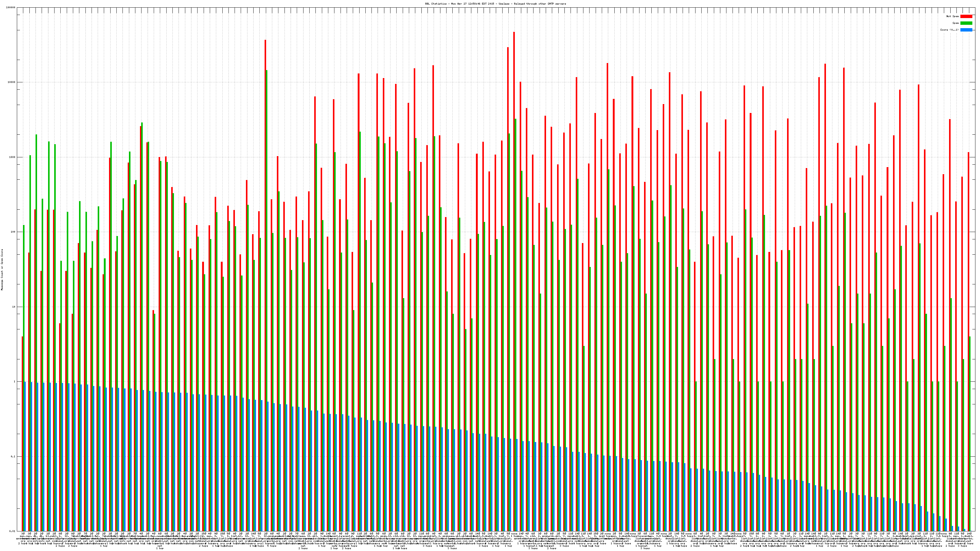Click the RBL Statistics chart title

495,4
